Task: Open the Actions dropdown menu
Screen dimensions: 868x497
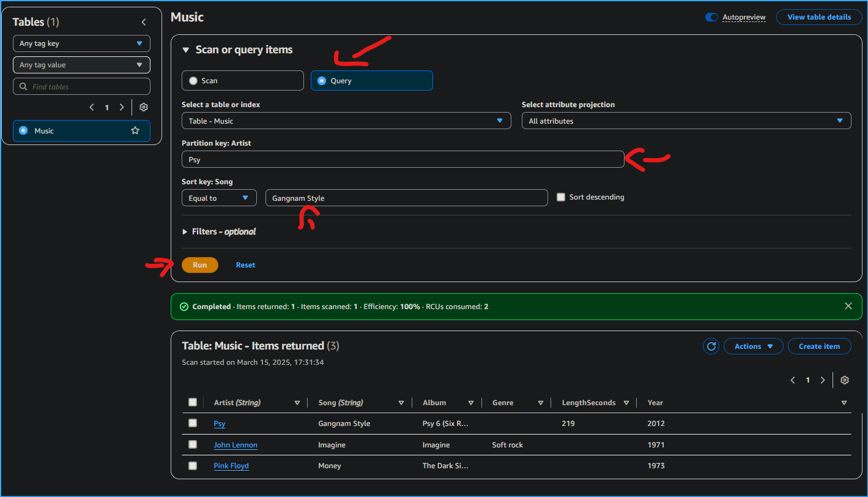Action: 753,346
